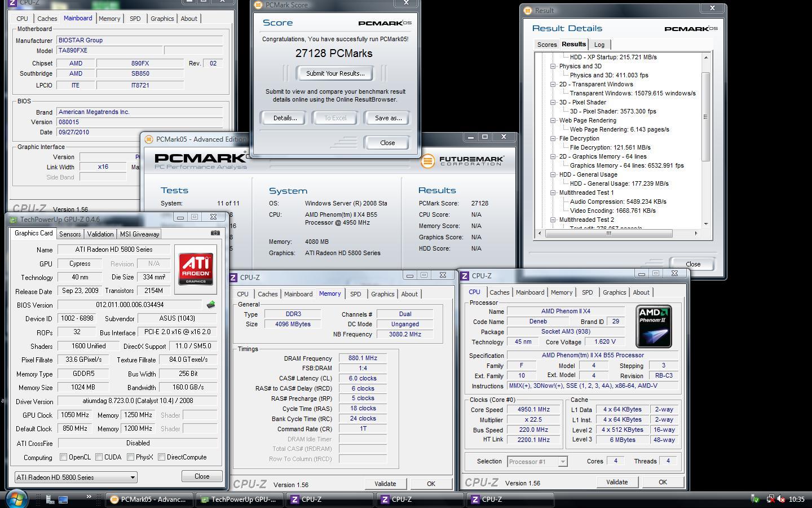812x508 pixels.
Task: Switch to TechPowerUp GPU-Z taskbar button
Action: point(239,500)
